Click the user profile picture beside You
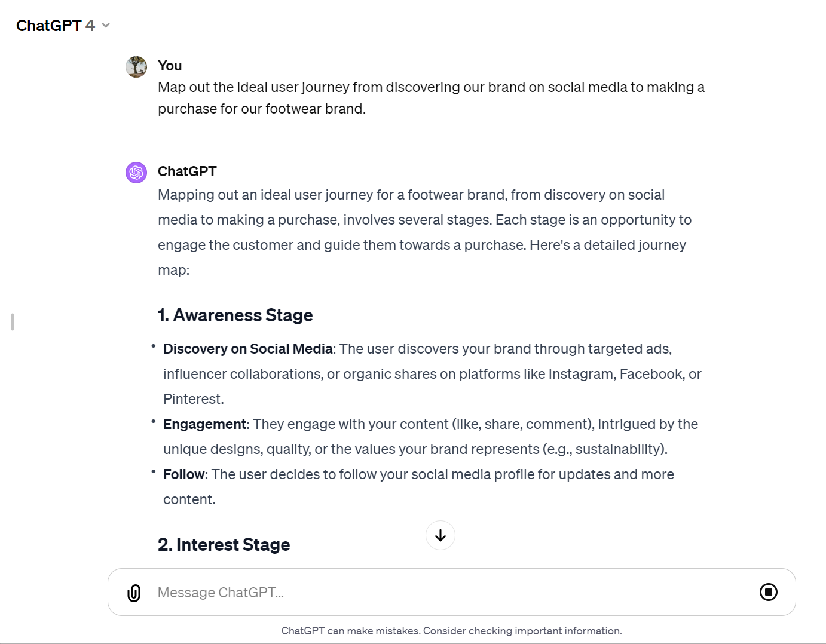The width and height of the screenshot is (826, 644). click(136, 67)
